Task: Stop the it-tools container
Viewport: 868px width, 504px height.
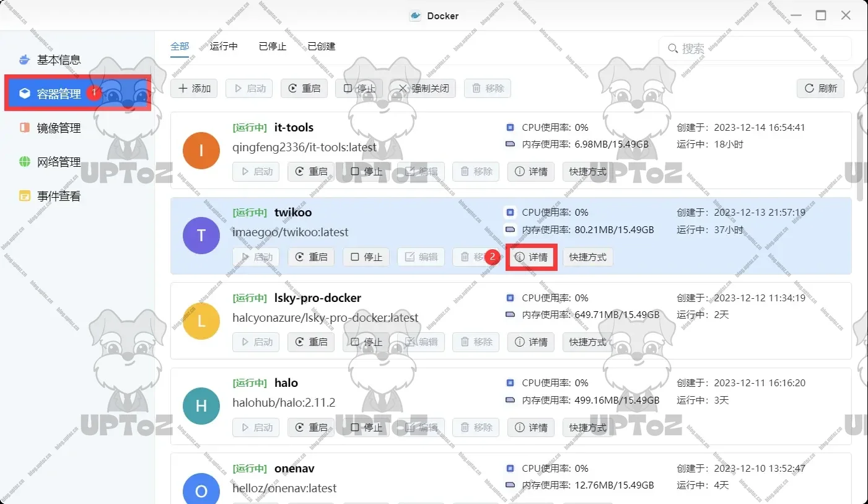Action: 366,172
